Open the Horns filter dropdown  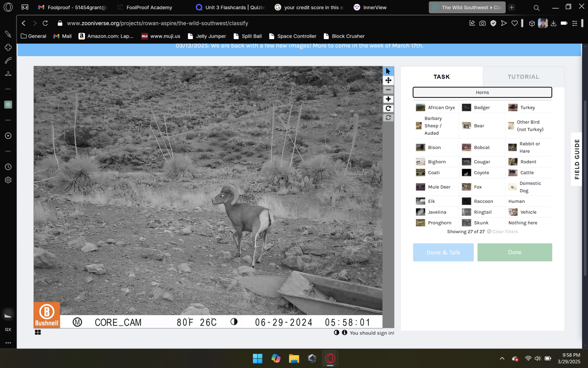[x=482, y=92]
